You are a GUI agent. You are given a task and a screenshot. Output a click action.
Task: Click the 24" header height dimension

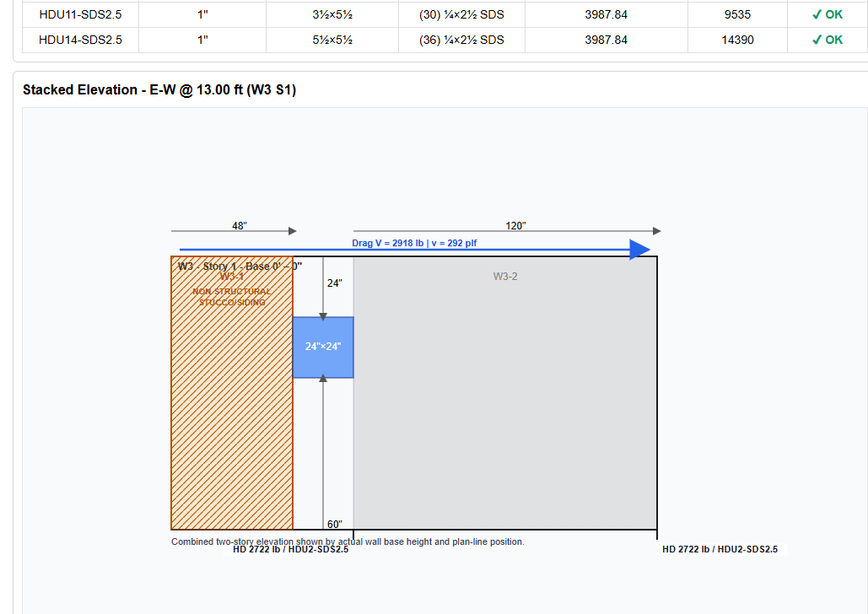334,283
